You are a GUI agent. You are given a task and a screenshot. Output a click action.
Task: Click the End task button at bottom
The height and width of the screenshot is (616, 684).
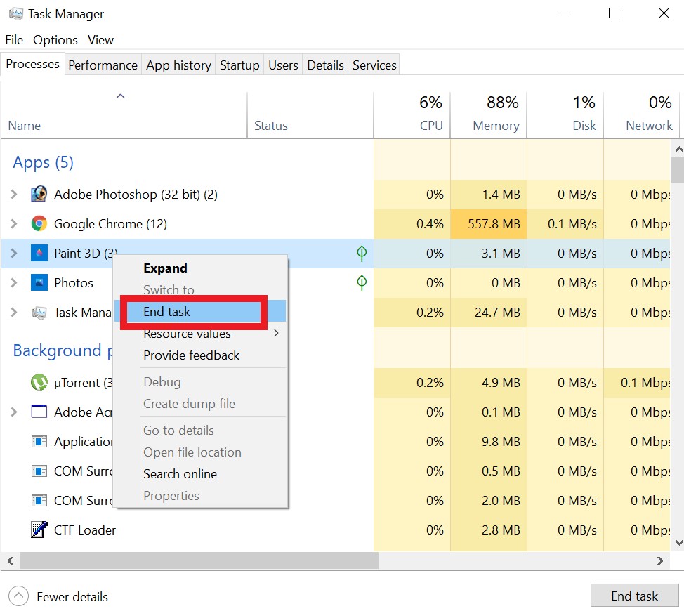pos(634,596)
